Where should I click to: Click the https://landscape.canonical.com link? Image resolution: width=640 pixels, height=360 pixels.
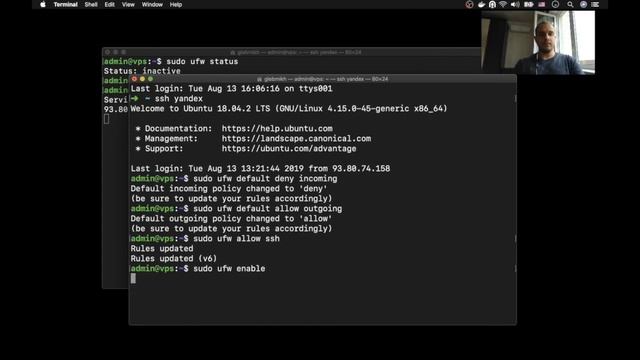point(296,139)
